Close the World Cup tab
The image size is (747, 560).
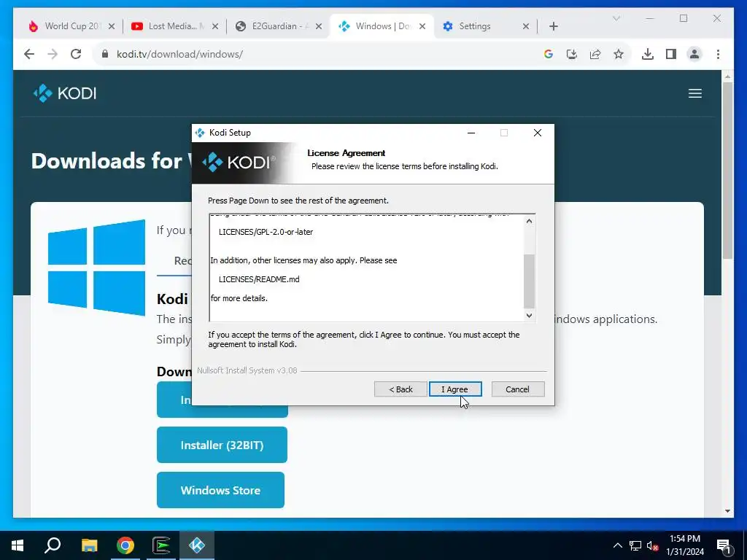click(x=112, y=26)
